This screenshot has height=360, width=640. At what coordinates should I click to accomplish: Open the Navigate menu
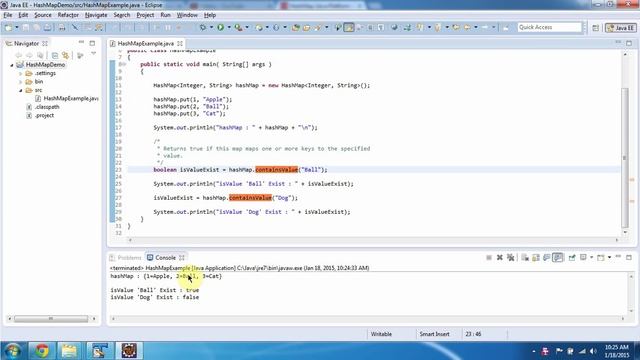pyautogui.click(x=96, y=15)
